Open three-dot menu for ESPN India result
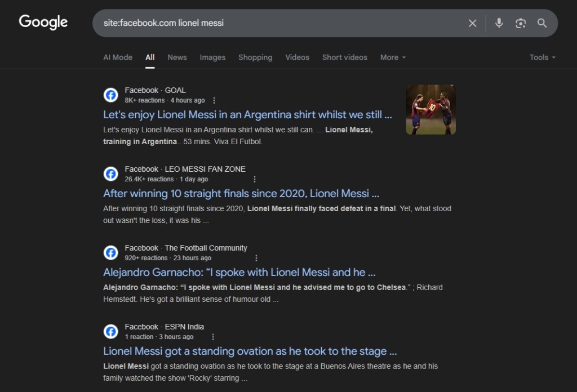This screenshot has width=577, height=392. [212, 337]
